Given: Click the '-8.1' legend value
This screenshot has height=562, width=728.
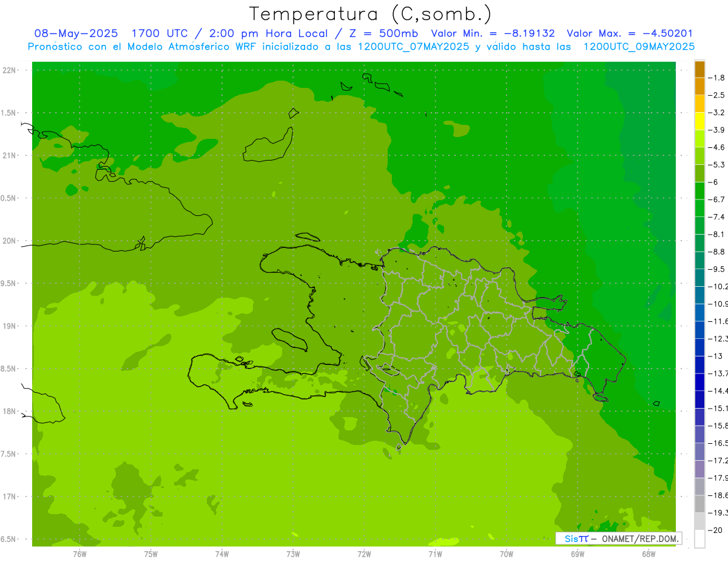Looking at the screenshot, I should tap(717, 235).
